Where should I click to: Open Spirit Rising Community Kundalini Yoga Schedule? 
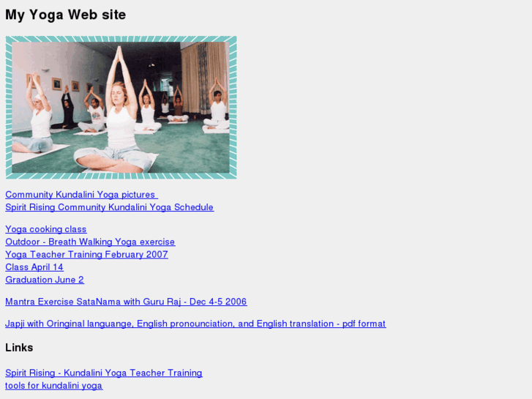(x=110, y=207)
